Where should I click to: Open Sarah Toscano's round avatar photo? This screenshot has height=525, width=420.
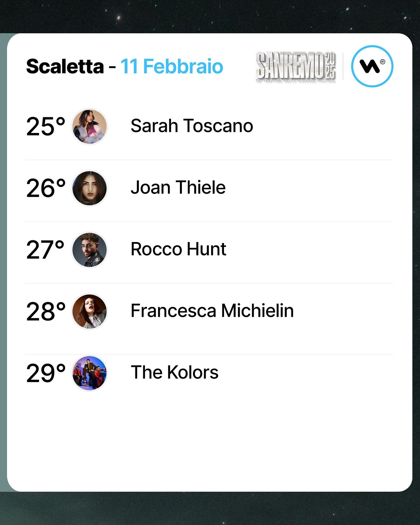click(90, 127)
